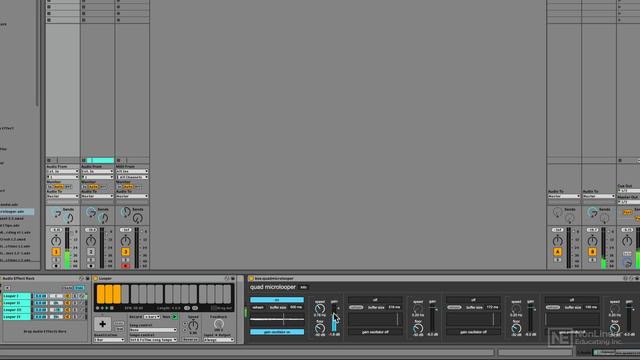Toggle track 2 activator button
The image size is (640, 360).
point(91,252)
